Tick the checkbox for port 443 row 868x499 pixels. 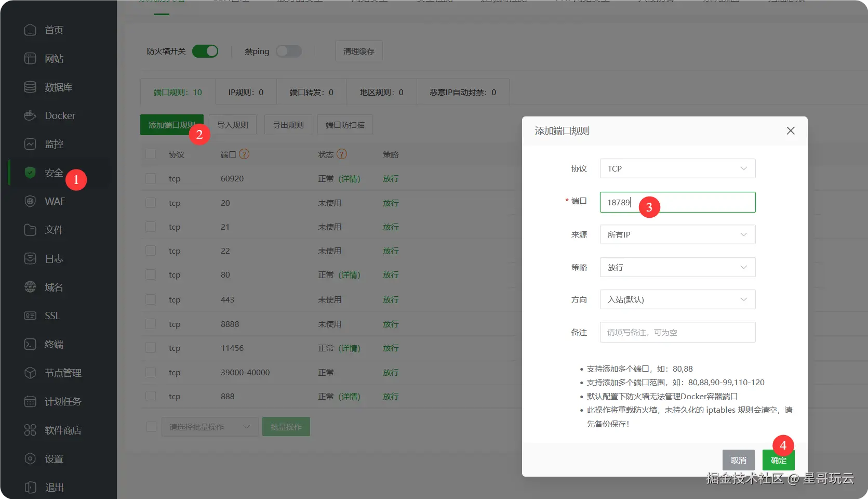(151, 299)
